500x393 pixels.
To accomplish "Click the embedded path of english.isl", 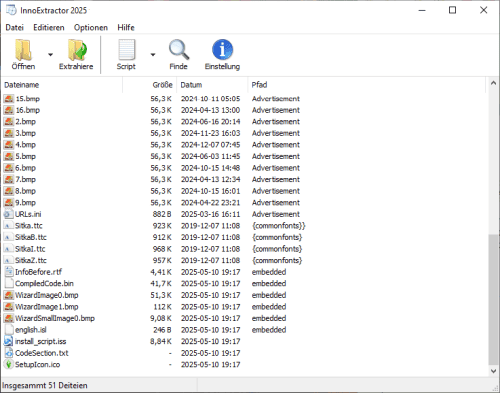I will [269, 330].
